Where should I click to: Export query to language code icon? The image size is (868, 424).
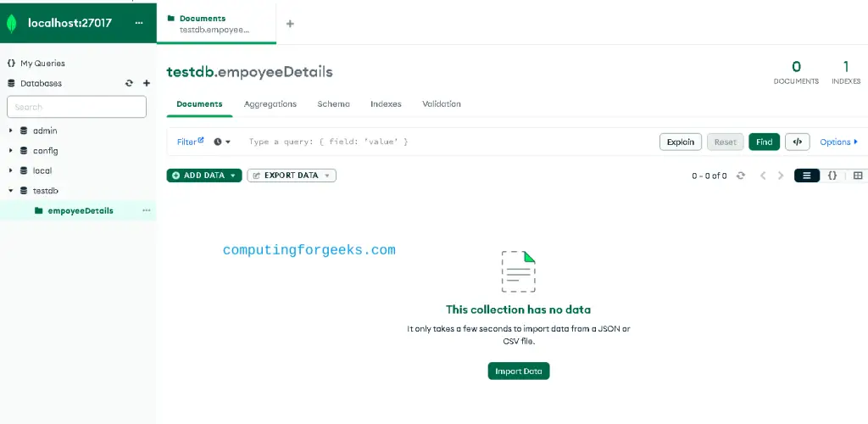coord(797,142)
